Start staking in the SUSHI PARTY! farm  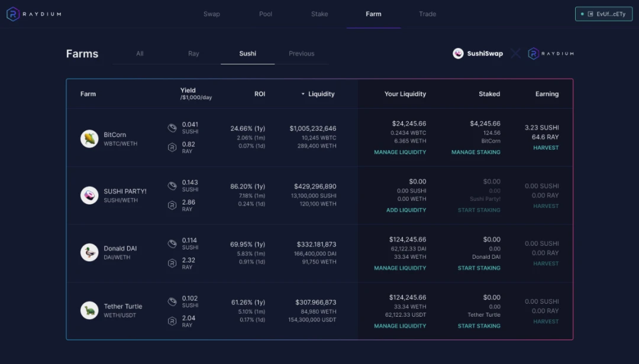pos(479,210)
